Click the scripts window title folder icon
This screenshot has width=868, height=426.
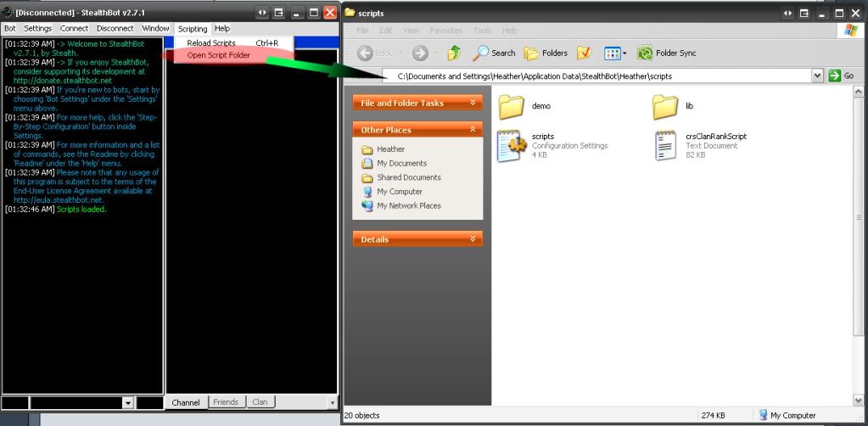point(350,13)
